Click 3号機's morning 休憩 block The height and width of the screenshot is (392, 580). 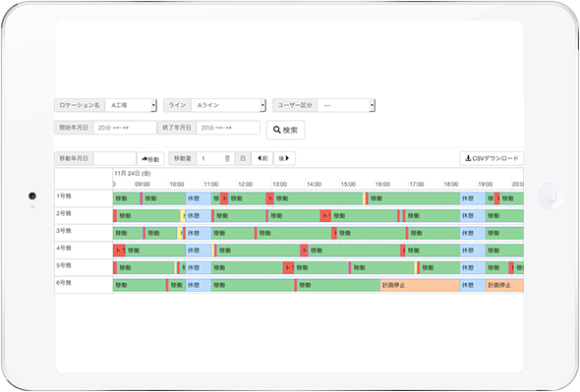coord(199,233)
